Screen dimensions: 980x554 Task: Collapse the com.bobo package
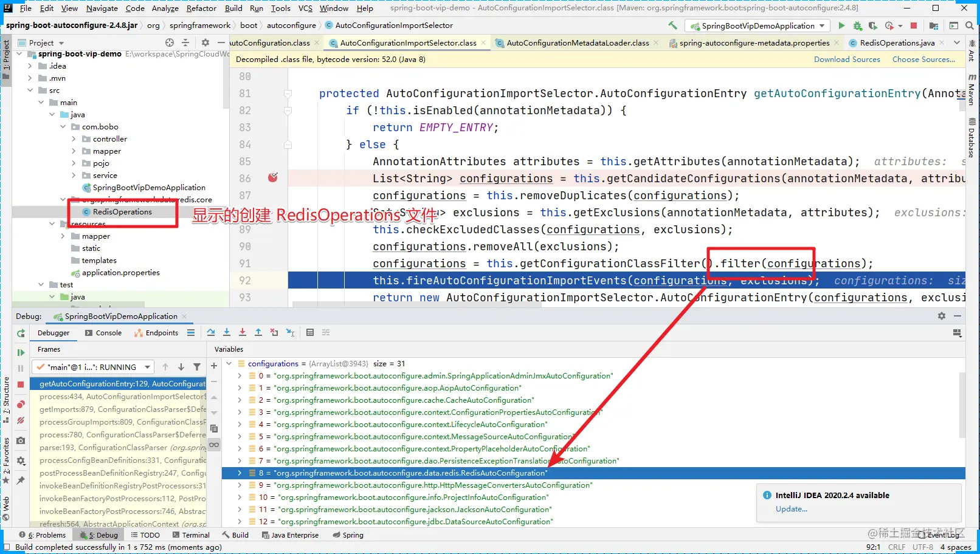pos(63,127)
